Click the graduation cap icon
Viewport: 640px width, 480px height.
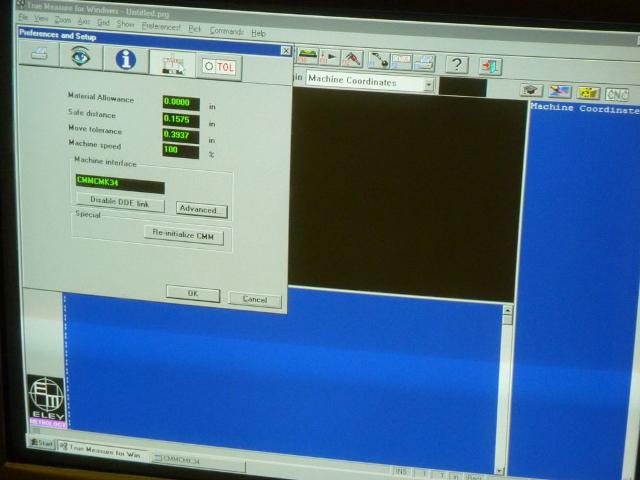531,90
